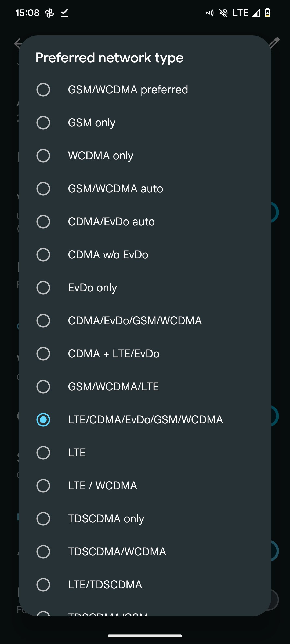
Task: Choose GSM/WCDMA/LTE network type
Action: 43,387
